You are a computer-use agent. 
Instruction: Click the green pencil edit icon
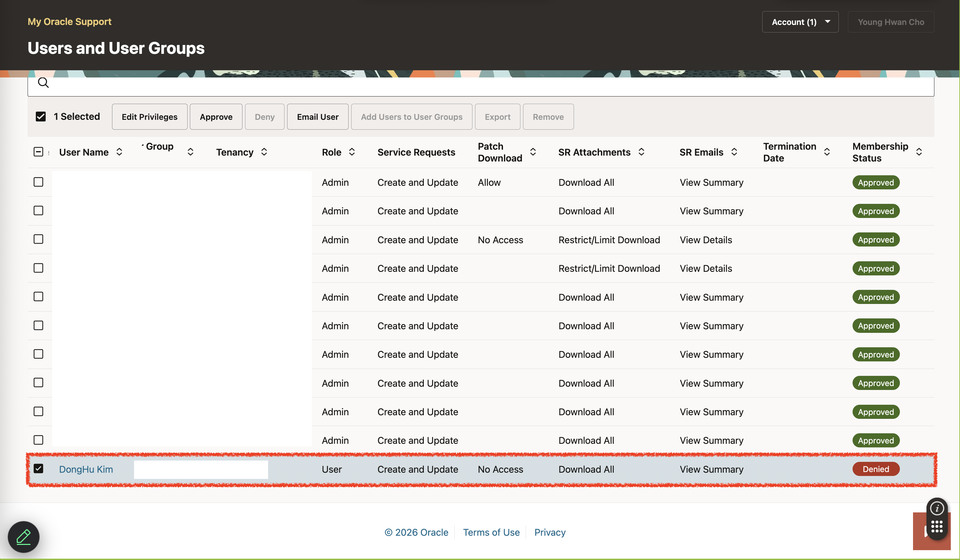pyautogui.click(x=24, y=537)
